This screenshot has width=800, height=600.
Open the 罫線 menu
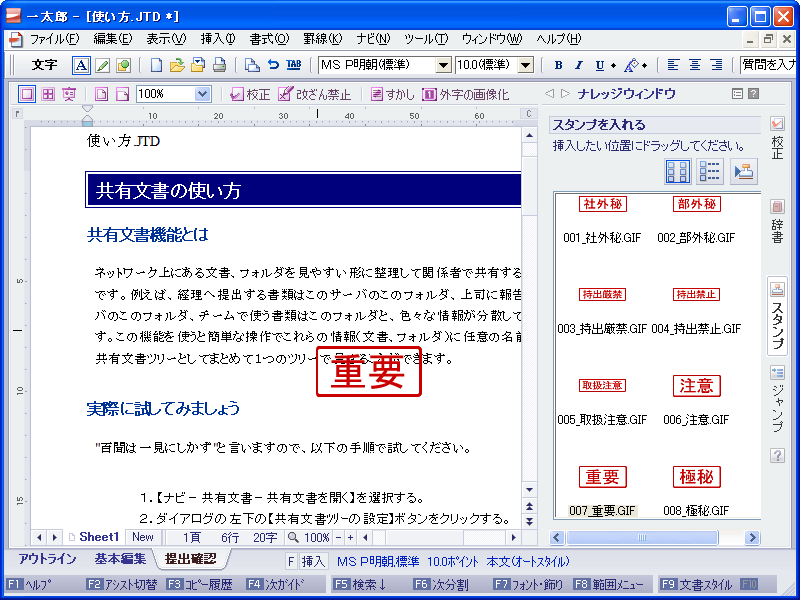[323, 39]
